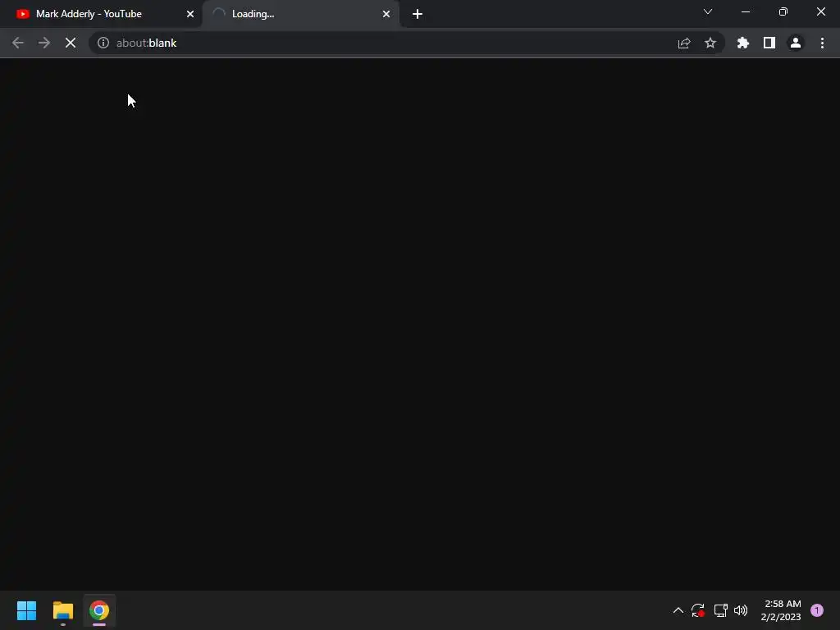Minimize the Chrome window
The image size is (840, 630).
click(x=746, y=11)
